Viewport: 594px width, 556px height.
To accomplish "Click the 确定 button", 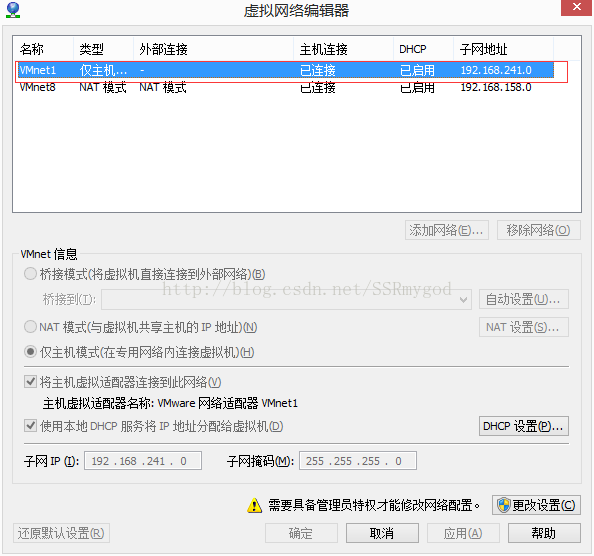I will point(301,533).
